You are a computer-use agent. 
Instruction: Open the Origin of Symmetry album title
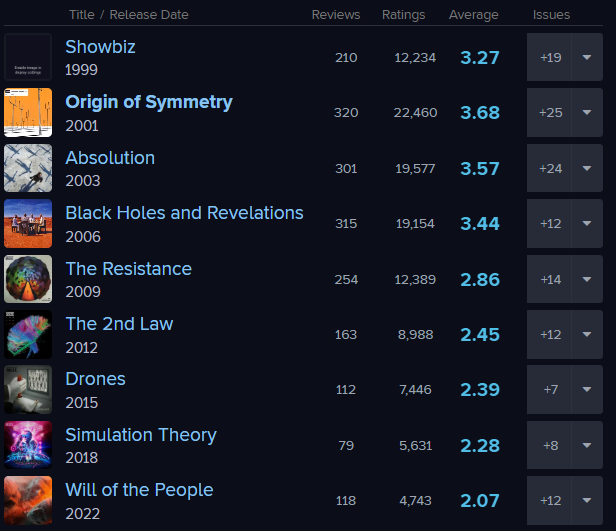click(149, 102)
